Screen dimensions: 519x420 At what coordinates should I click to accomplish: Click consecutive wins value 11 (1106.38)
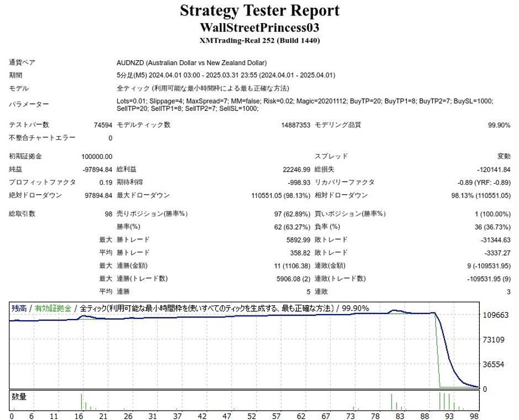292,266
